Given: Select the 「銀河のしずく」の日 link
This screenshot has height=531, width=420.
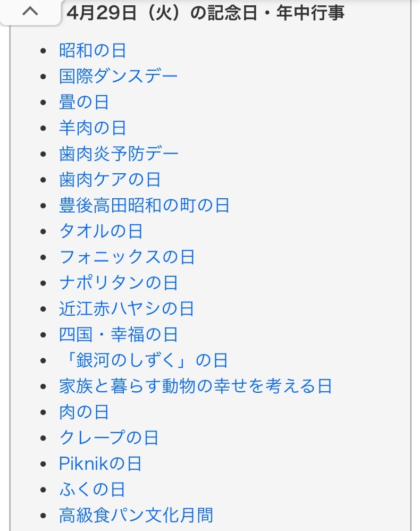Looking at the screenshot, I should point(144,360).
